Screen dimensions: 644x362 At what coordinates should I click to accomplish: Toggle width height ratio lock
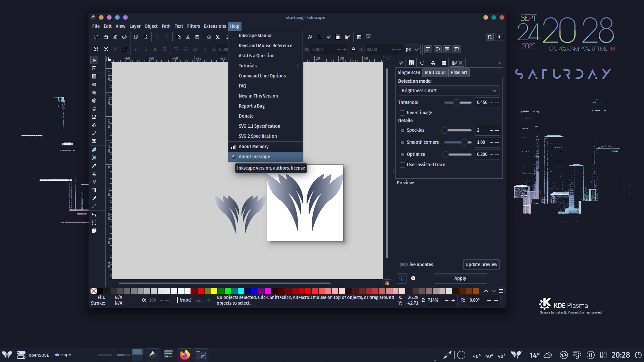pos(354,49)
